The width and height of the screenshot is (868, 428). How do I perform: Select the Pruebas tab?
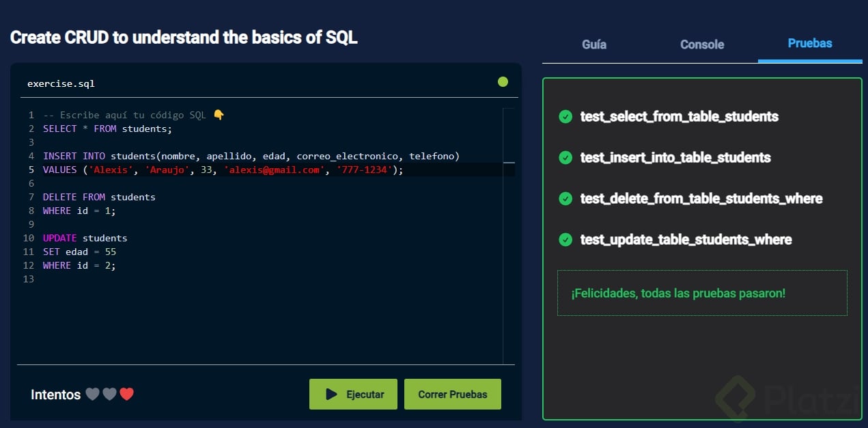(x=810, y=43)
